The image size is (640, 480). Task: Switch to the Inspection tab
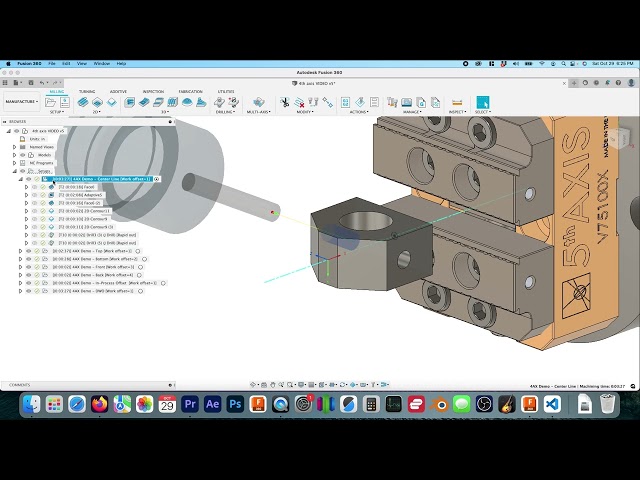153,91
